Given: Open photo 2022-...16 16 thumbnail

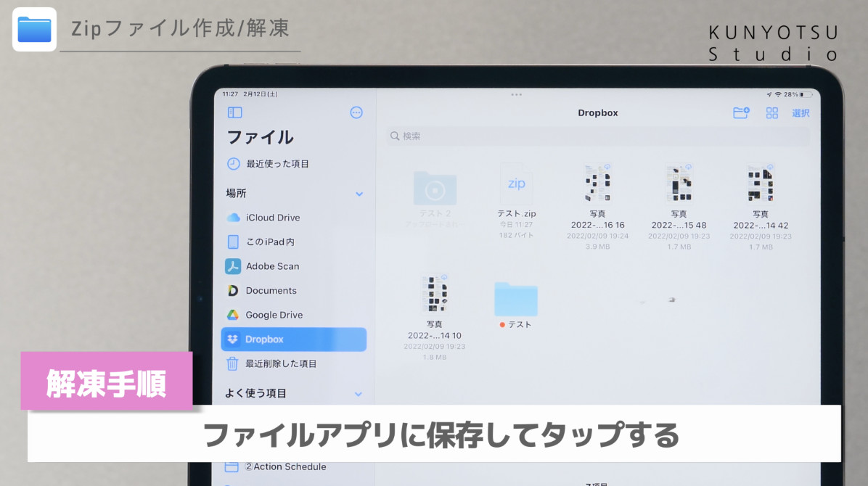Looking at the screenshot, I should click(x=598, y=183).
